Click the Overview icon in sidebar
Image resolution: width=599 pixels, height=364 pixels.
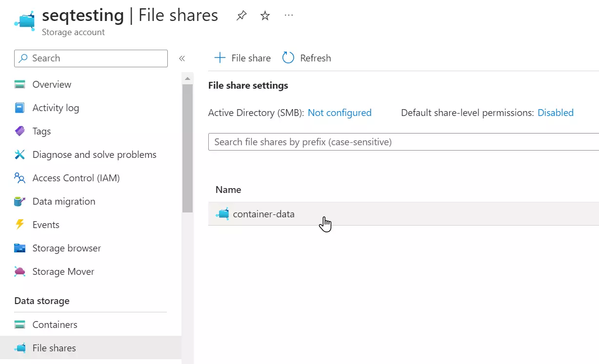point(20,85)
